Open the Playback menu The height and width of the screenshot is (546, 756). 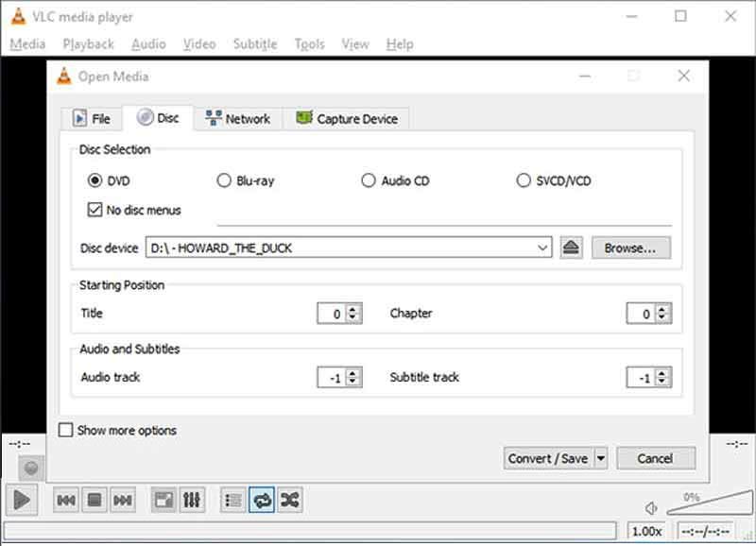point(88,44)
